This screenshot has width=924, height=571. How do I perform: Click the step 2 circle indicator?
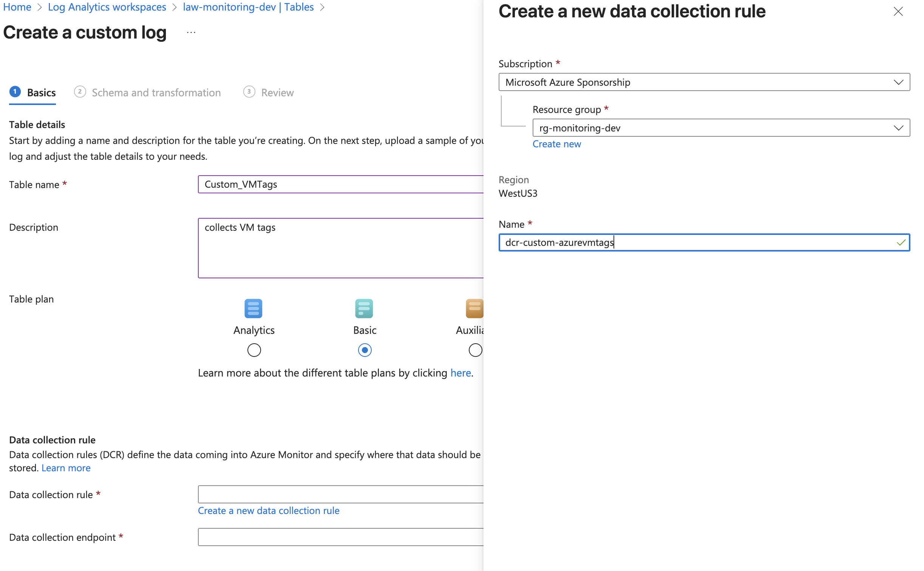80,92
